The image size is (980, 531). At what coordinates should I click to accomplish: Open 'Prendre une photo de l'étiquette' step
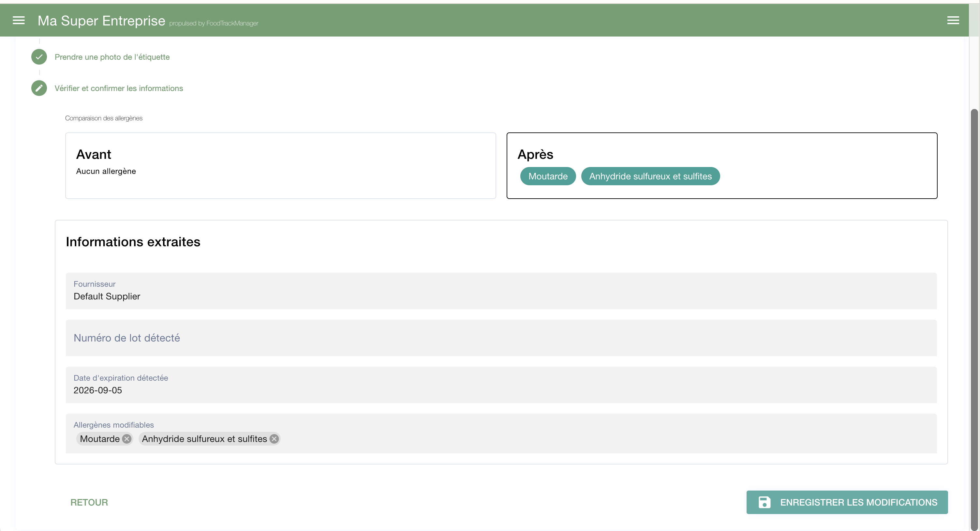click(x=112, y=57)
